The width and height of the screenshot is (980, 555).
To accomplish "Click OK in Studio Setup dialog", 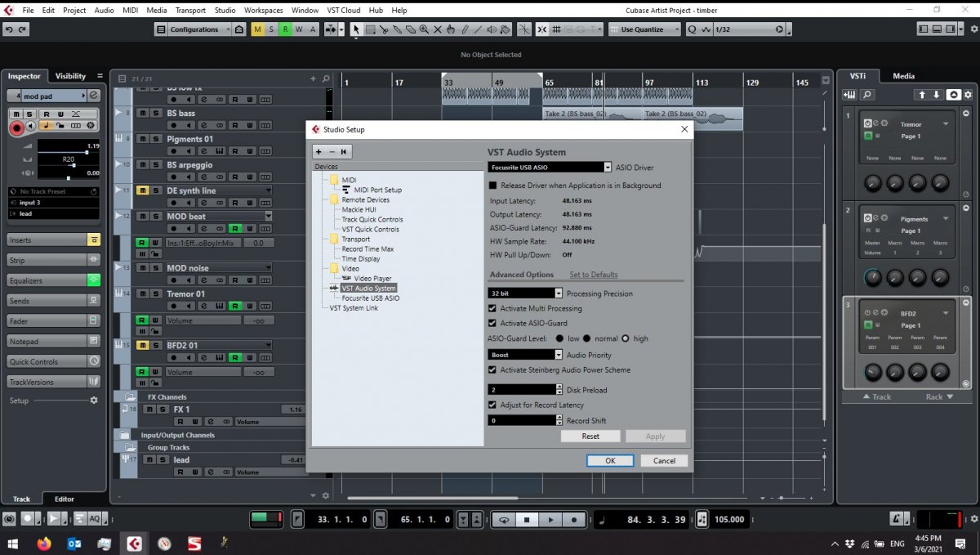I will click(x=610, y=460).
